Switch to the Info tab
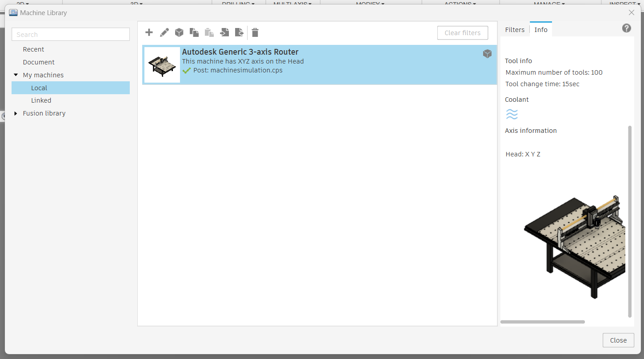Image resolution: width=644 pixels, height=359 pixels. point(541,30)
